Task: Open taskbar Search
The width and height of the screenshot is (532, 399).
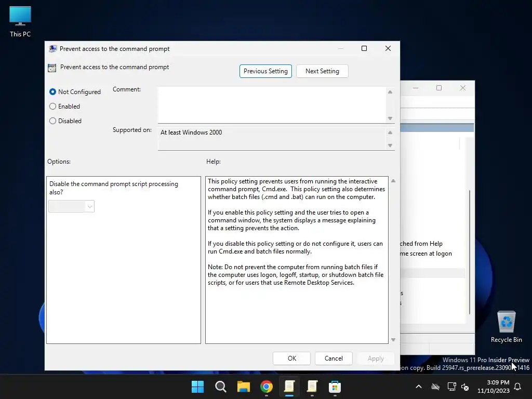Action: click(x=220, y=387)
